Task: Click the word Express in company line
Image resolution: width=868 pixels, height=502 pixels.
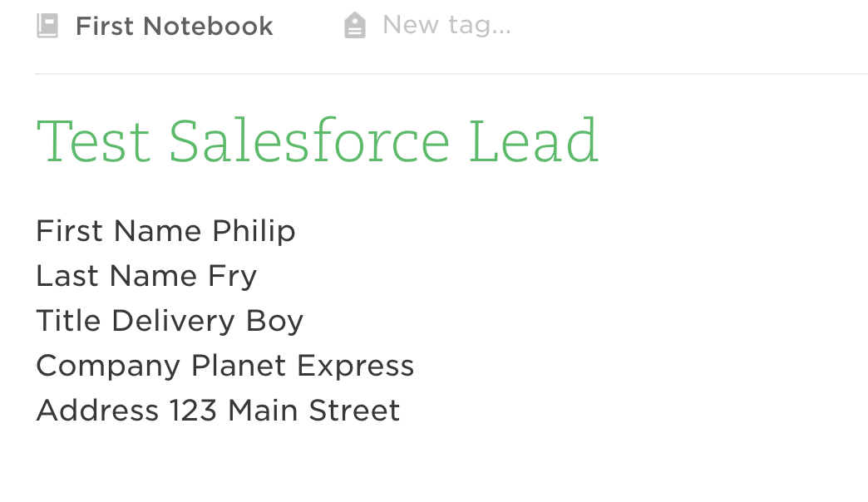Action: (355, 367)
